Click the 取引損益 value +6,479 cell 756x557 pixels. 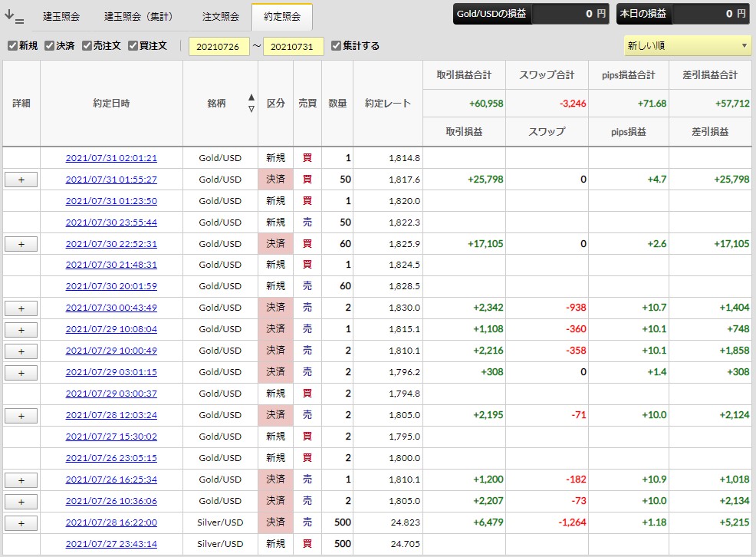click(465, 522)
